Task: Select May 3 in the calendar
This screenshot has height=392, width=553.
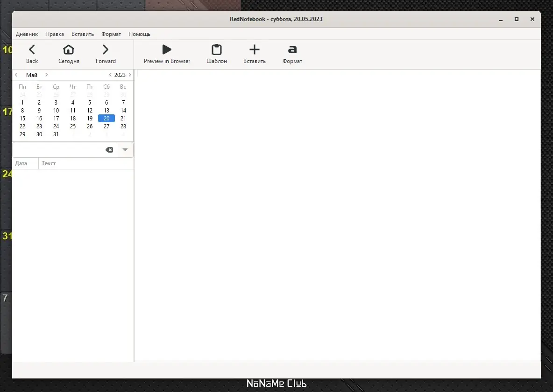Action: 56,103
